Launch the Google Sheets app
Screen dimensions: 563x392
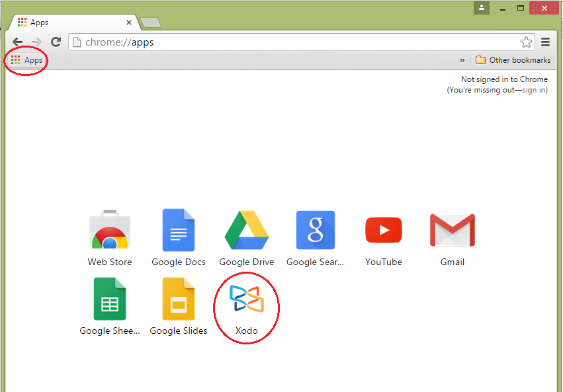[x=110, y=307]
